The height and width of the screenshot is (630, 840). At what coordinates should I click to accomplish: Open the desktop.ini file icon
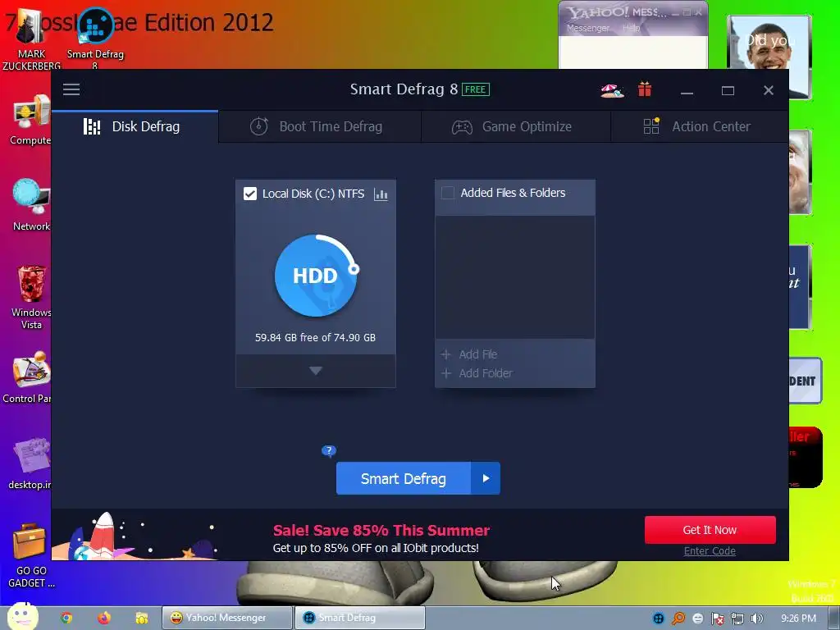click(30, 463)
